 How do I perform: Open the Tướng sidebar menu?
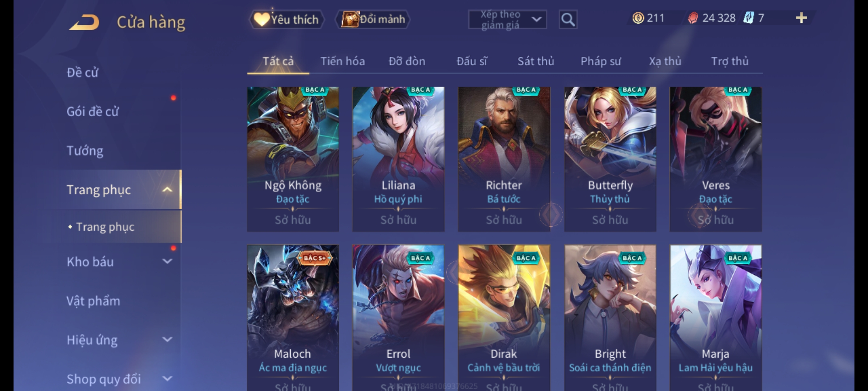pos(85,151)
